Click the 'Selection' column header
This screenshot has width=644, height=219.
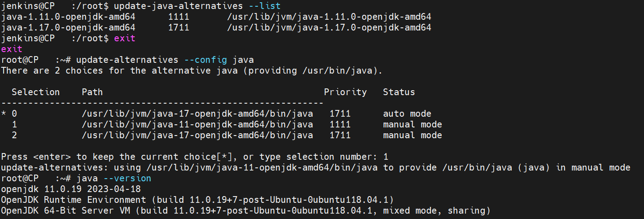[36, 92]
